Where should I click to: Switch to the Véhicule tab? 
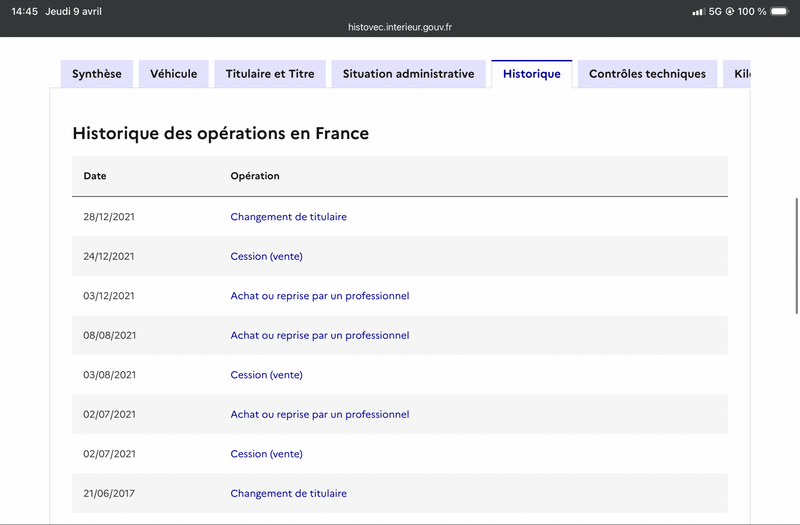(x=173, y=74)
